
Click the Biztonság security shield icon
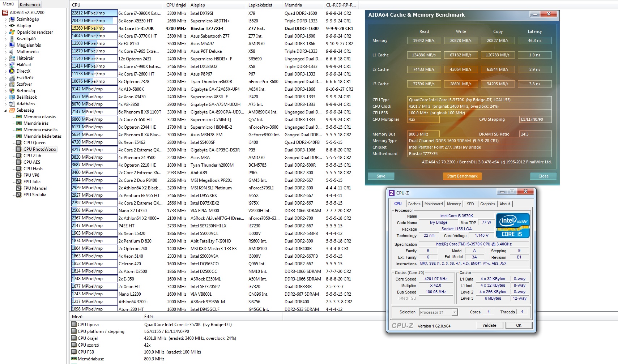pos(12,91)
